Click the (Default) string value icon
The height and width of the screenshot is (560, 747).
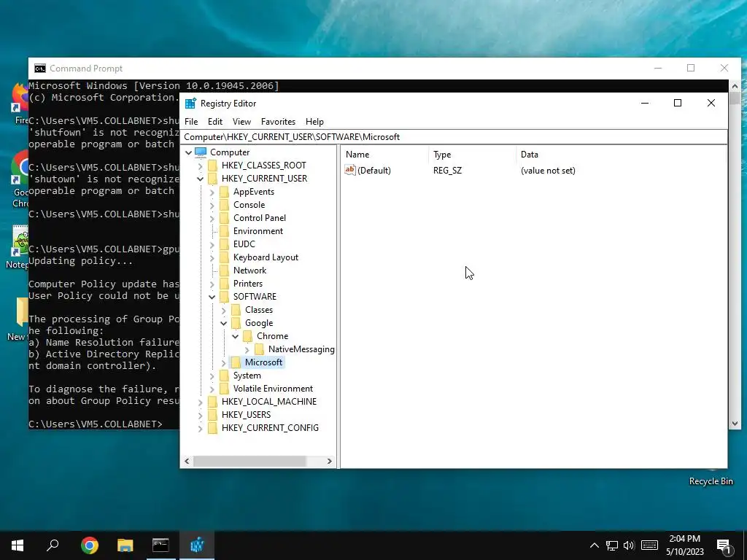click(350, 170)
